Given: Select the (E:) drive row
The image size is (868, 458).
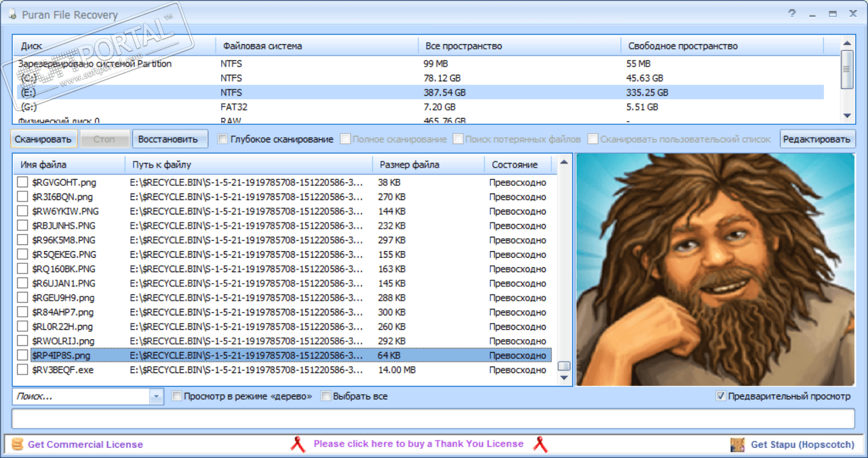Looking at the screenshot, I should [x=420, y=92].
